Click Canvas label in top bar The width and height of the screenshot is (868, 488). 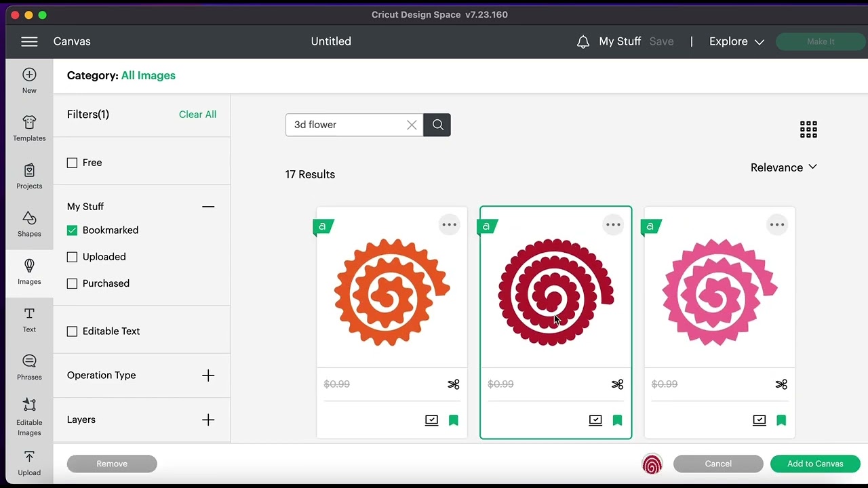(72, 41)
